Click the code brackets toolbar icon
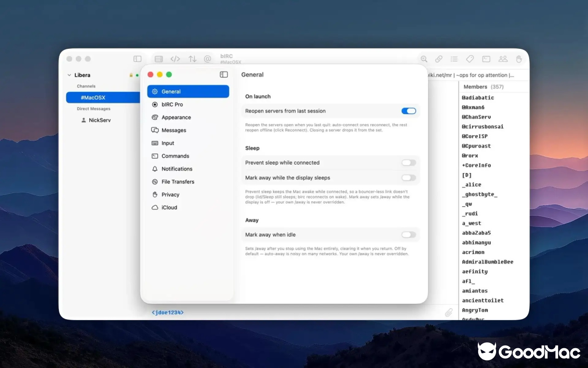Viewport: 588px width, 368px height. pyautogui.click(x=175, y=59)
